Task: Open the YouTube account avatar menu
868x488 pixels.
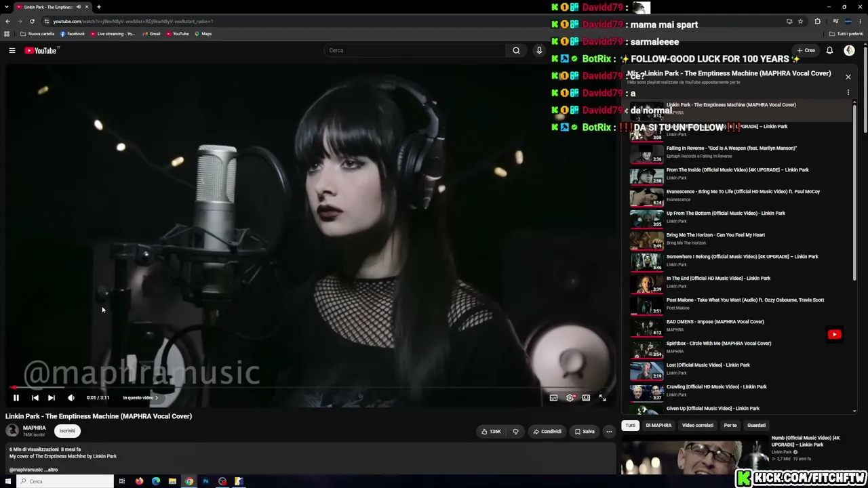Action: point(849,50)
